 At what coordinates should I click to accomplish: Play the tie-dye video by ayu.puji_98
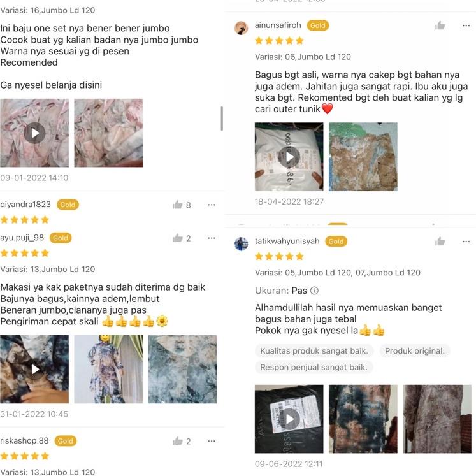click(x=34, y=369)
